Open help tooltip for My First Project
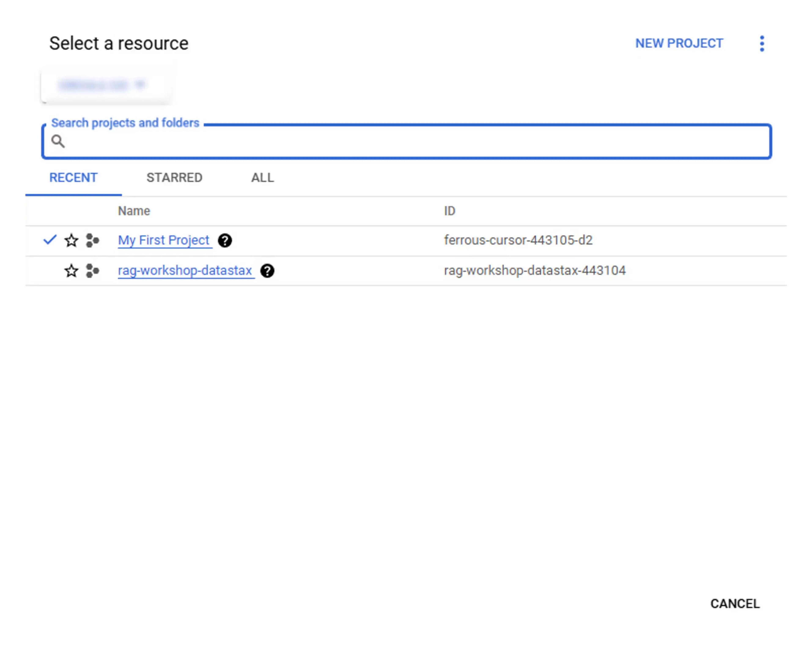 click(225, 241)
